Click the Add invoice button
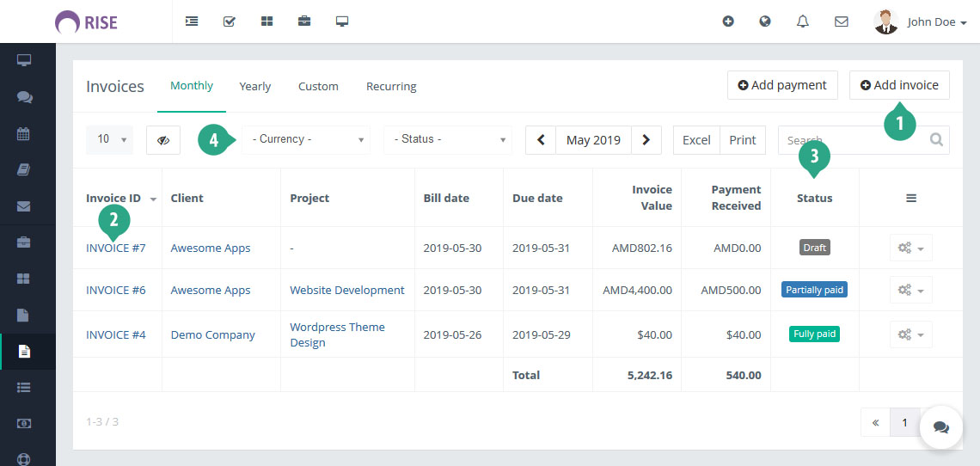This screenshot has height=466, width=980. click(899, 85)
